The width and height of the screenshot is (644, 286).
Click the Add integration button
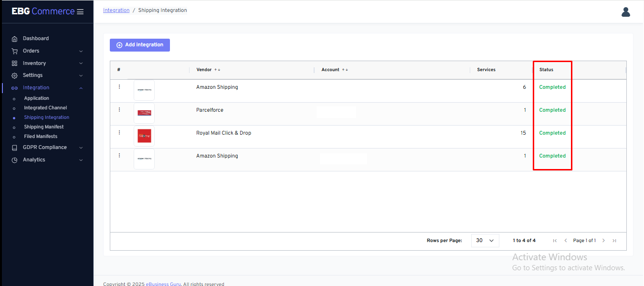click(140, 45)
